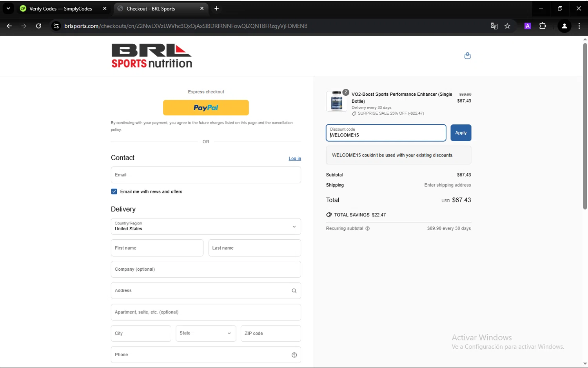Focus the Email input field
This screenshot has height=368, width=588.
pos(206,175)
